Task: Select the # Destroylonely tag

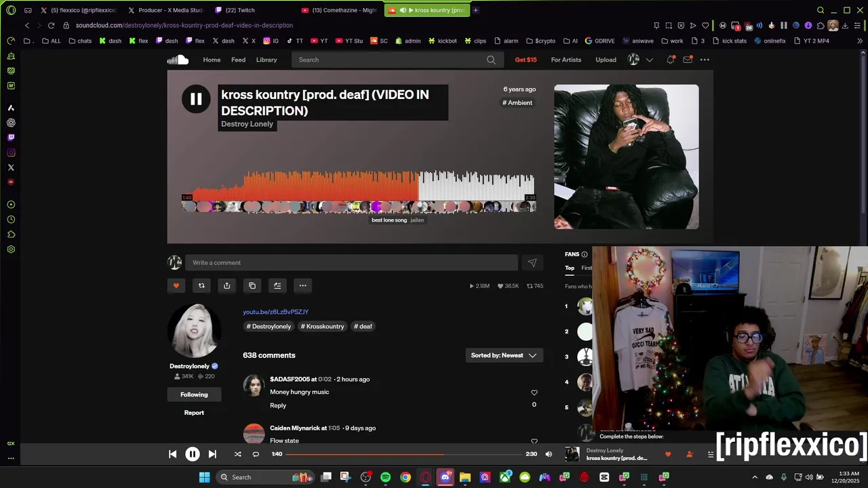Action: [x=269, y=327]
